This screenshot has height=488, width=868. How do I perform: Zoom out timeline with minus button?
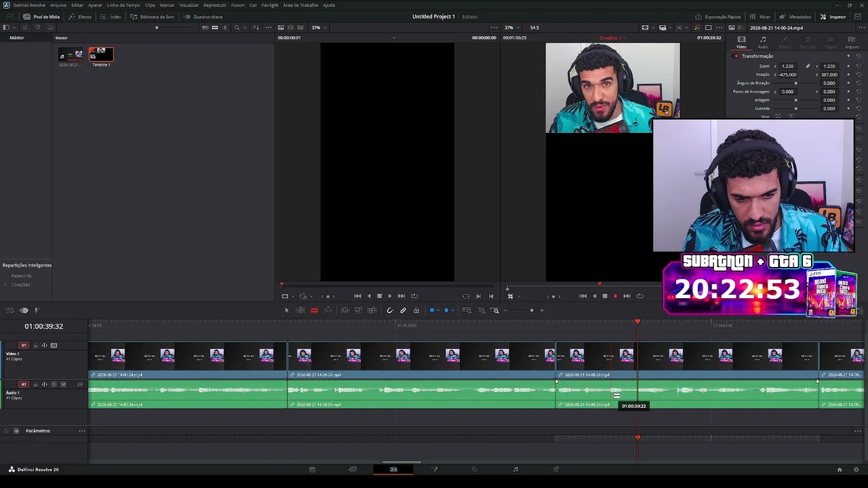[x=505, y=310]
